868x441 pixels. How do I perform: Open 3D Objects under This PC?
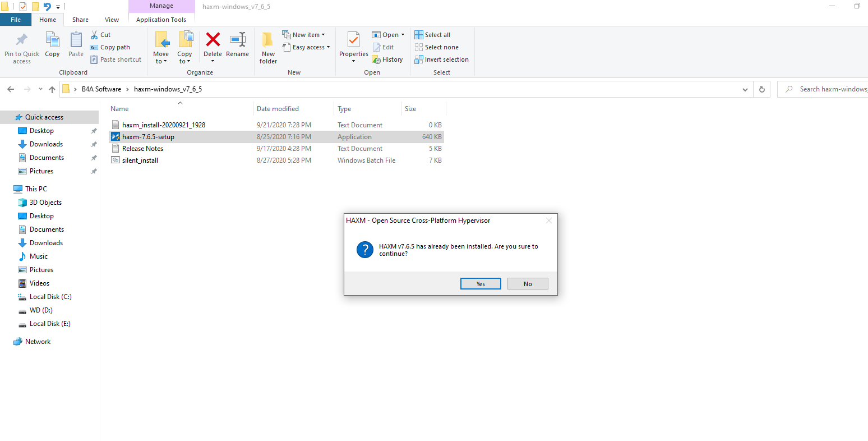45,203
